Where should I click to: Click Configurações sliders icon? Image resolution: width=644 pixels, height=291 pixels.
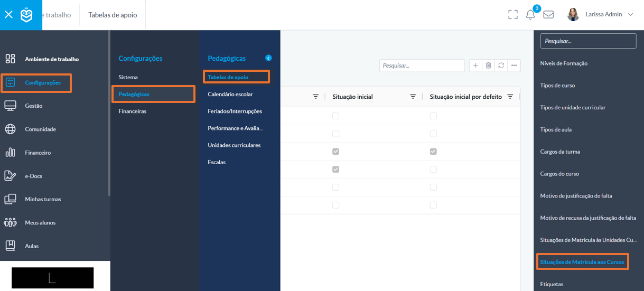10,82
